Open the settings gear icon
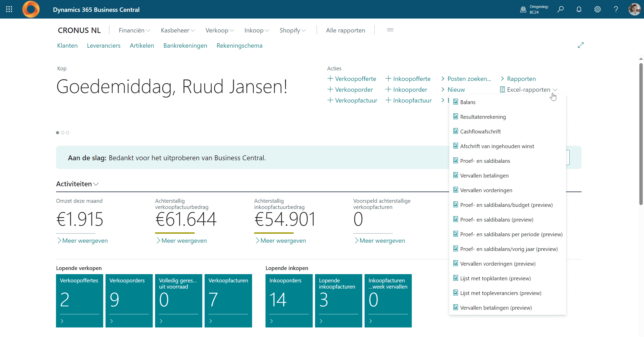This screenshot has width=644, height=337. [598, 10]
